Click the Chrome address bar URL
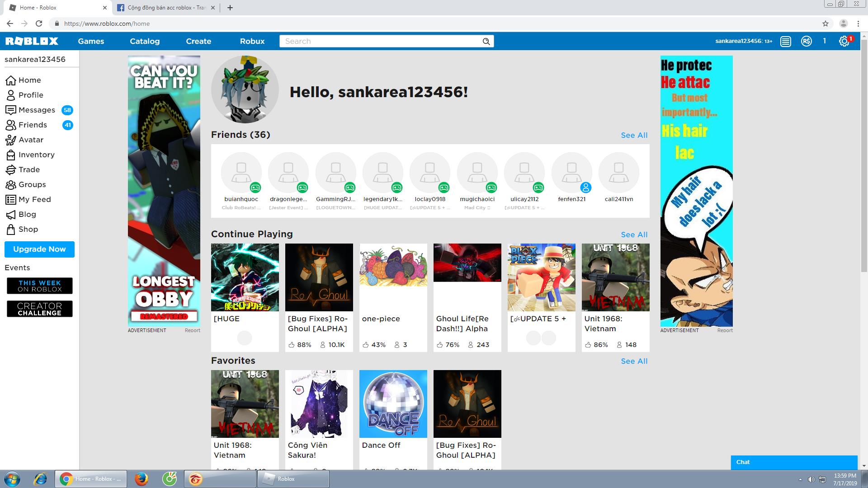Screen dimensions: 868x488 (x=107, y=23)
